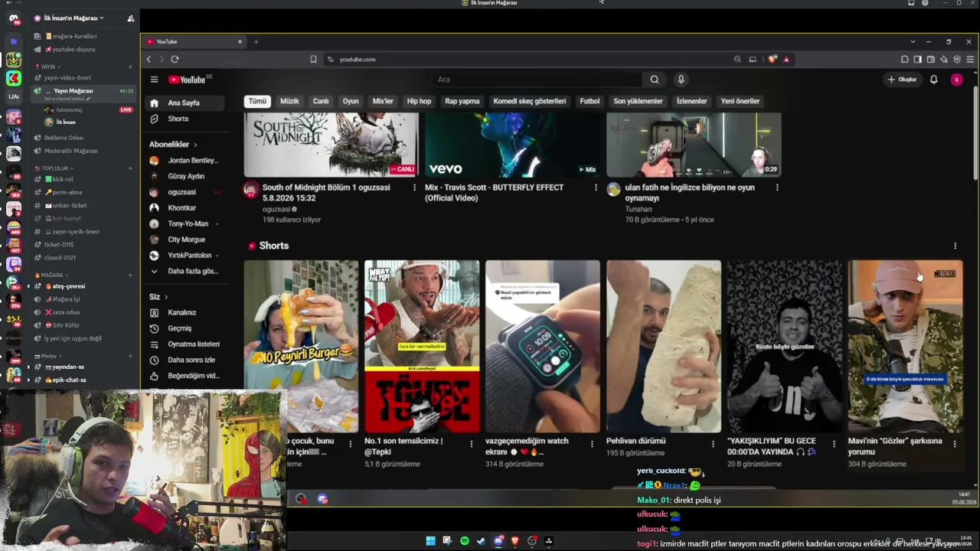
Task: Reload the page in the browser
Action: (x=175, y=59)
